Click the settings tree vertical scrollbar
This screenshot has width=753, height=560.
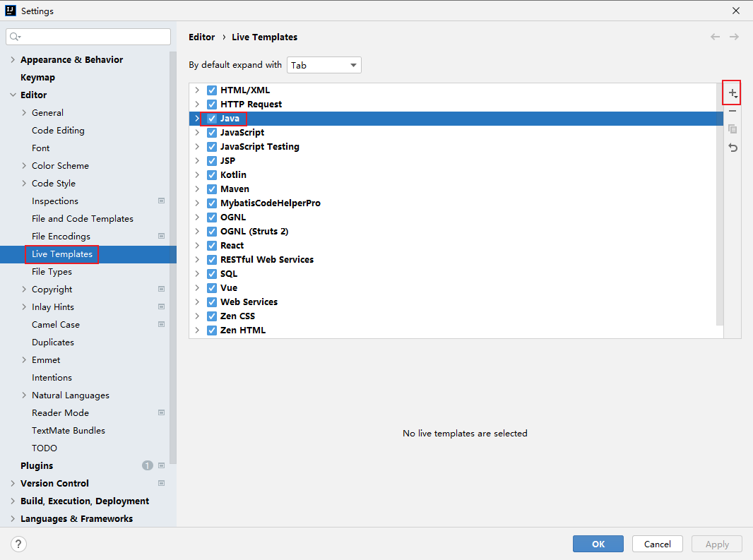click(x=173, y=258)
